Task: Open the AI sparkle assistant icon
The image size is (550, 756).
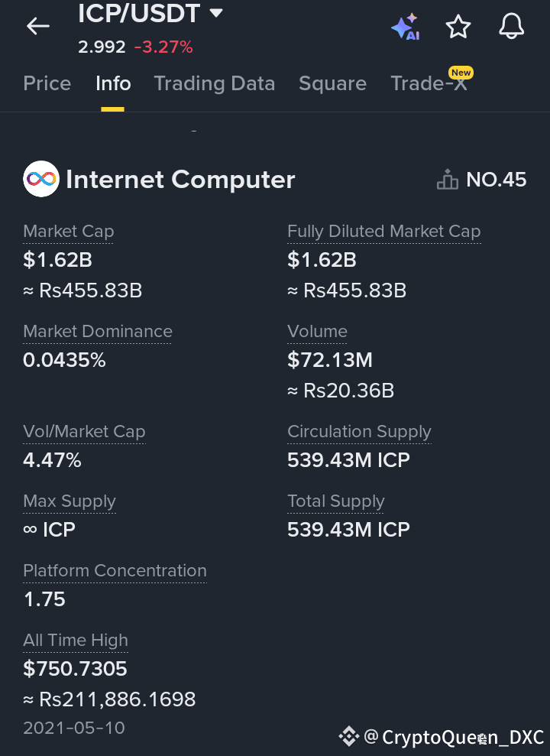Action: click(405, 27)
